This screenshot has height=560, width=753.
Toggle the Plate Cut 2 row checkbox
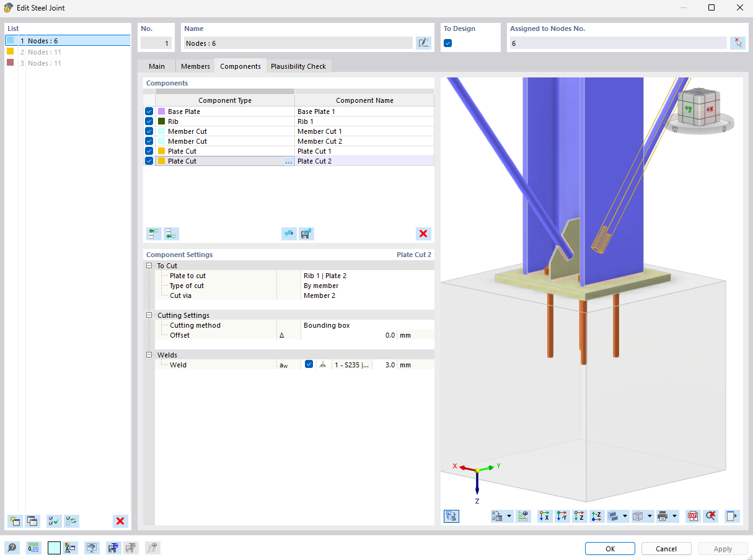tap(149, 161)
